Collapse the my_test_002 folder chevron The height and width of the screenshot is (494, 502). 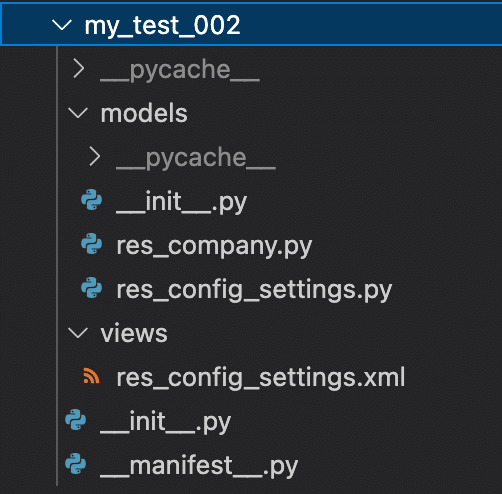click(62, 25)
